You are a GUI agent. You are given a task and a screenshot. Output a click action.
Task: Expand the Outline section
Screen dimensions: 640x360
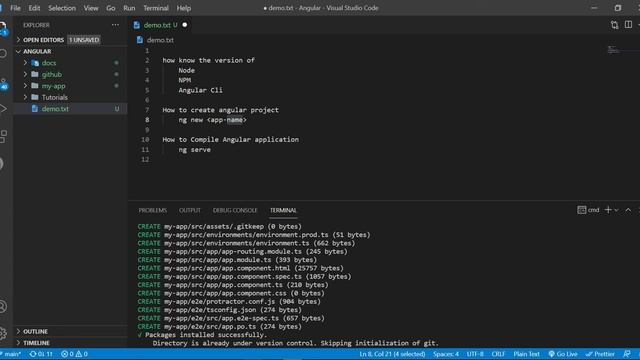[18, 331]
